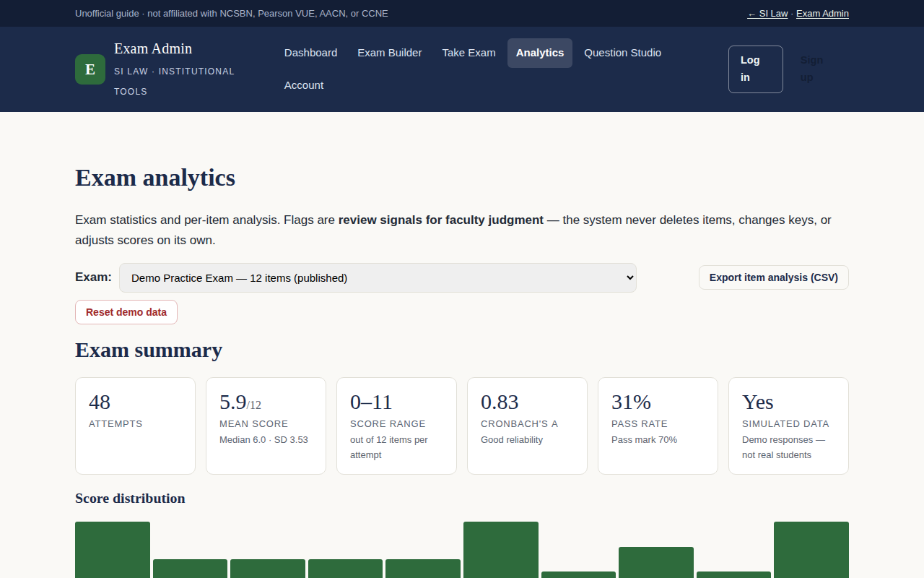
Task: Click the "Score distribution" heading
Action: pos(130,499)
